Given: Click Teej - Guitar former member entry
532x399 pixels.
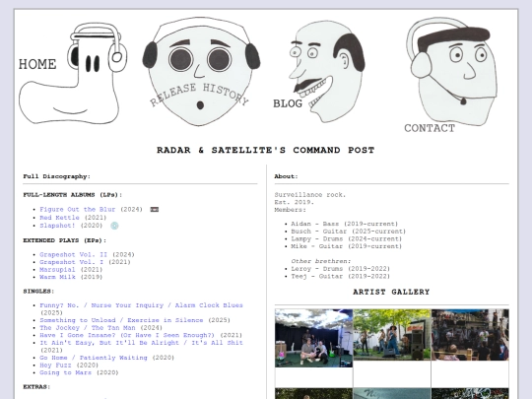Looking at the screenshot, I should pos(340,276).
